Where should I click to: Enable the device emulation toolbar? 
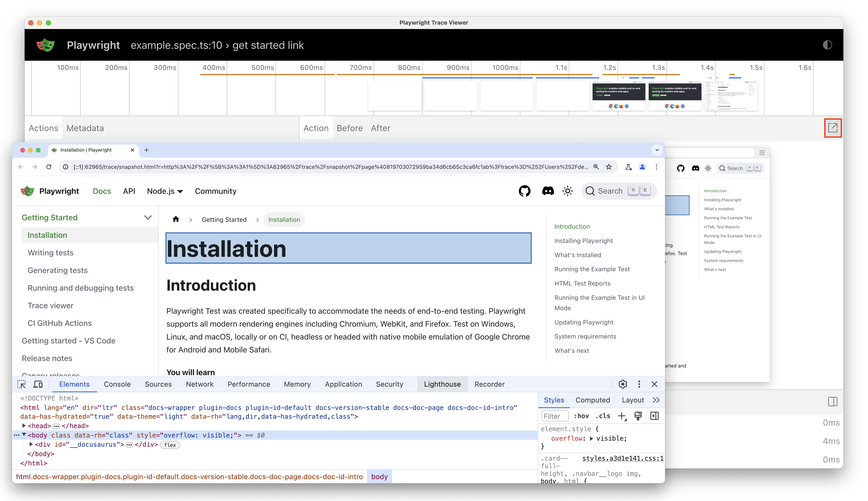pyautogui.click(x=38, y=384)
